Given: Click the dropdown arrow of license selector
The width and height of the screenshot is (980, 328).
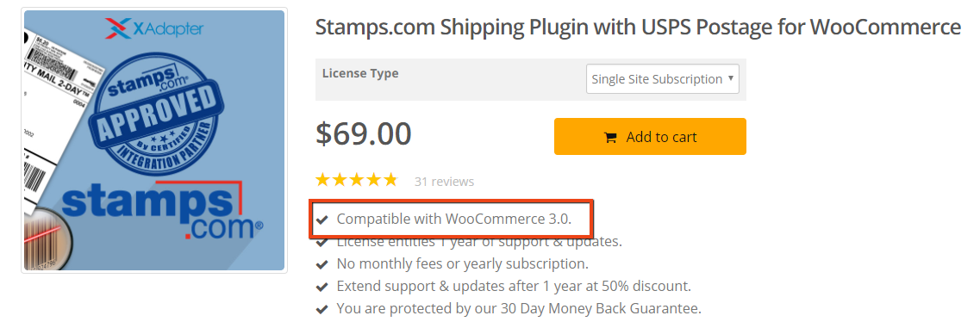Looking at the screenshot, I should click(x=730, y=78).
